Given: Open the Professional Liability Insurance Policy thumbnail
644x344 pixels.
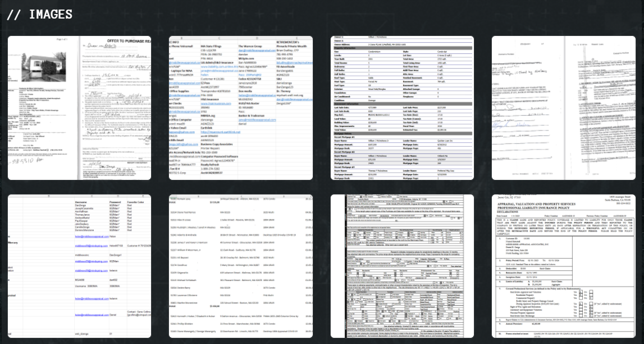Looking at the screenshot, I should [x=564, y=266].
